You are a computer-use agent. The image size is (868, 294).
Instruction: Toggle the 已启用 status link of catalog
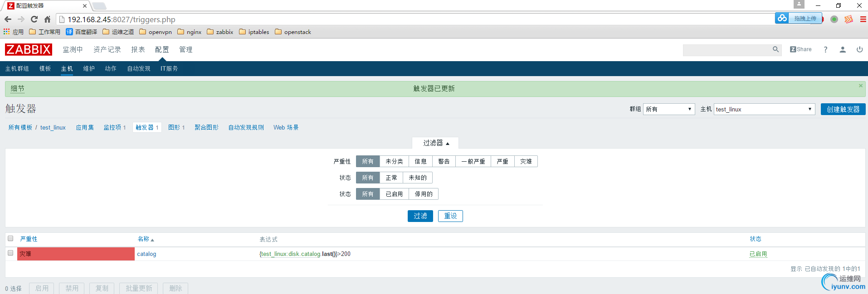[x=758, y=254]
